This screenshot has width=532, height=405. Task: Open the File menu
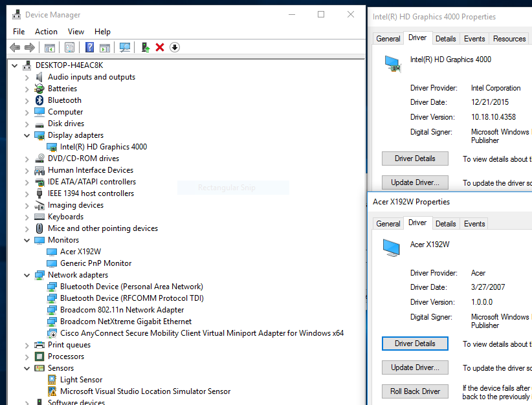click(x=19, y=32)
